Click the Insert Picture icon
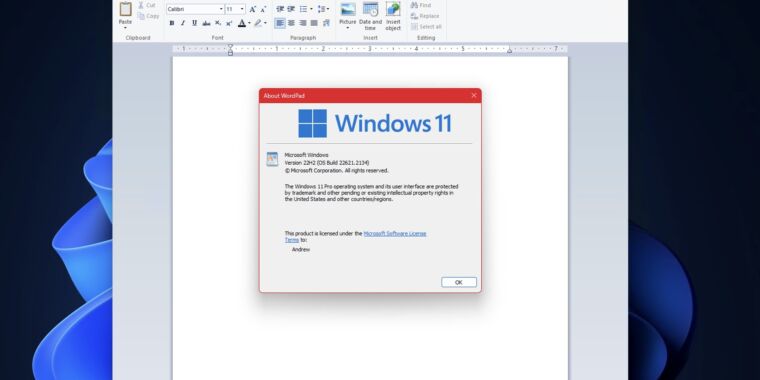The height and width of the screenshot is (380, 760). (x=348, y=9)
